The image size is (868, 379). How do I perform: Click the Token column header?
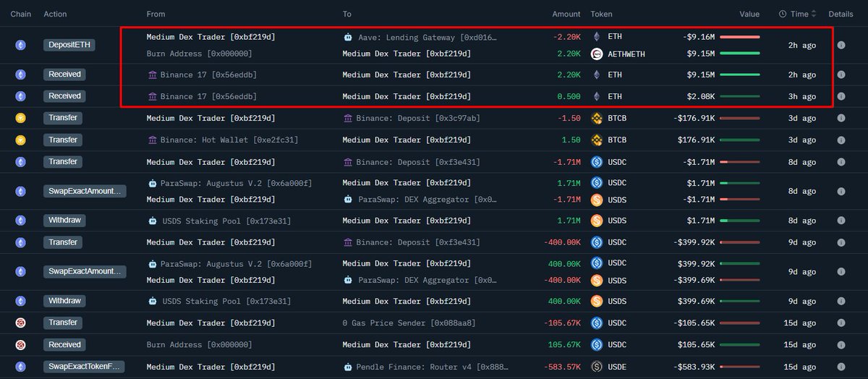601,14
